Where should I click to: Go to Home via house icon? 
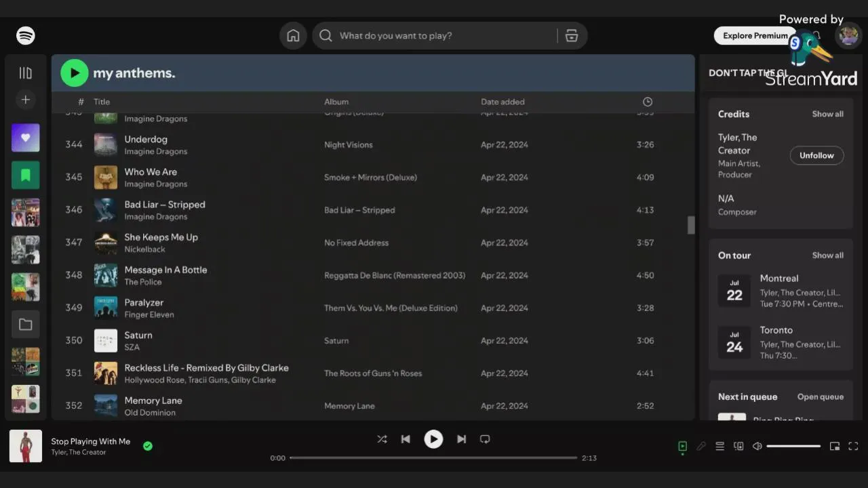pyautogui.click(x=293, y=36)
